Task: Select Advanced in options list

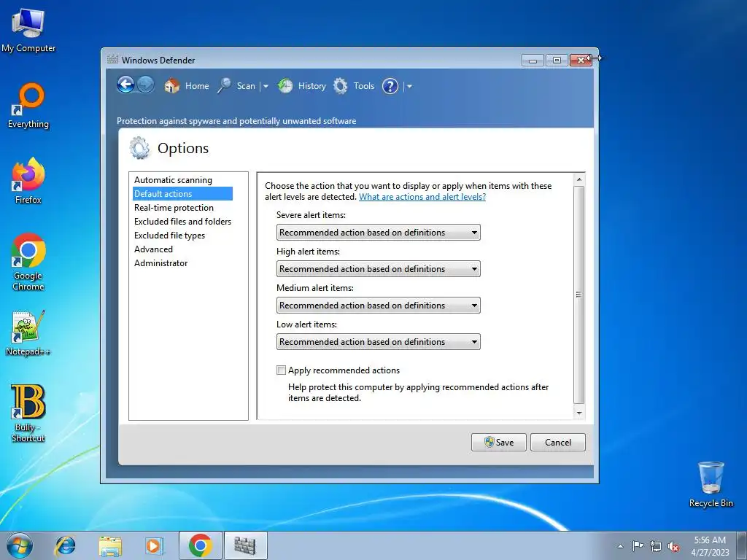Action: point(153,249)
